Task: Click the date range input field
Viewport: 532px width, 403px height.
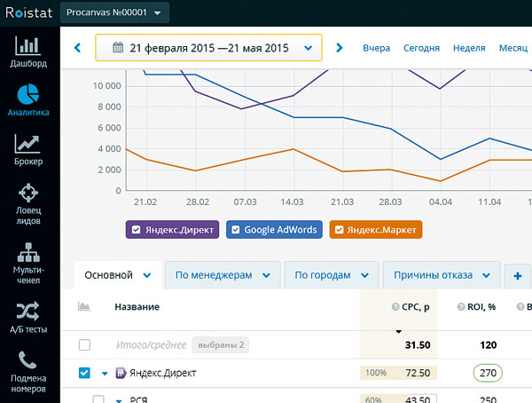Action: point(208,48)
